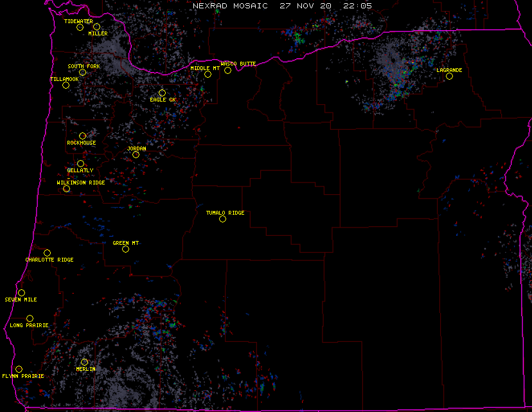Viewport: 532px width, 412px height.
Task: Select the LaGrande station marker
Action: [449, 76]
